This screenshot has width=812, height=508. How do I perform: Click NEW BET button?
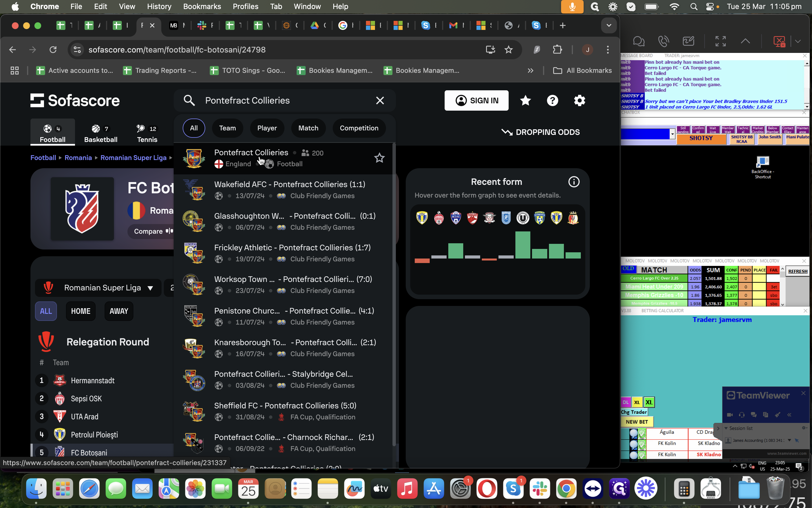637,422
